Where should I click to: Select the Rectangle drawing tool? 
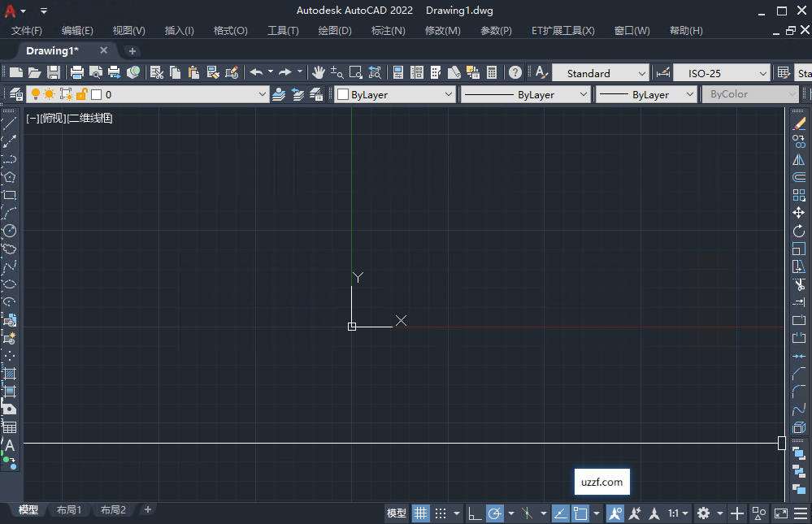click(x=10, y=196)
